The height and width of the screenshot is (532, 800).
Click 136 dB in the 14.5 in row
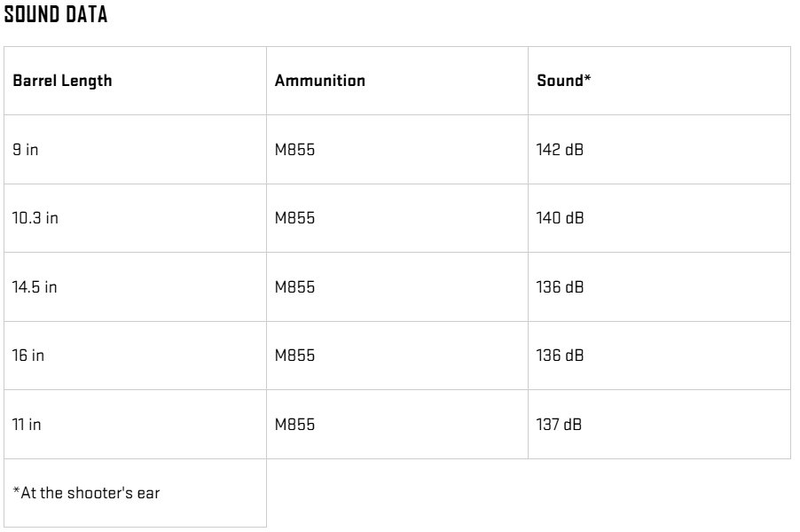point(561,287)
